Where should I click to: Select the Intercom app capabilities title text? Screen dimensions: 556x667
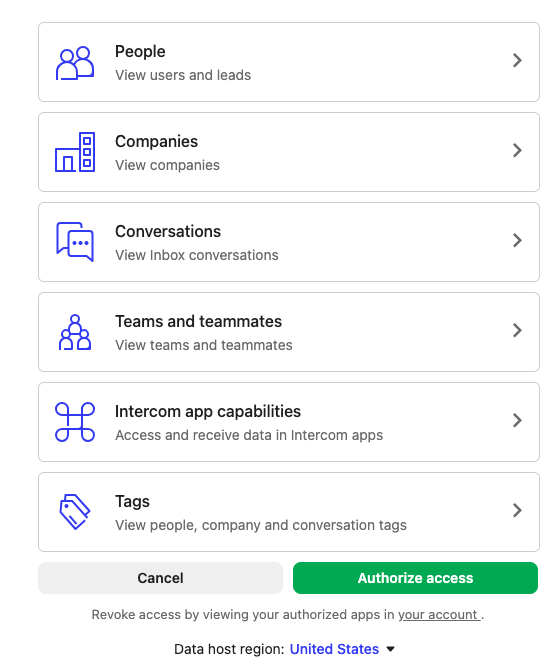point(208,411)
